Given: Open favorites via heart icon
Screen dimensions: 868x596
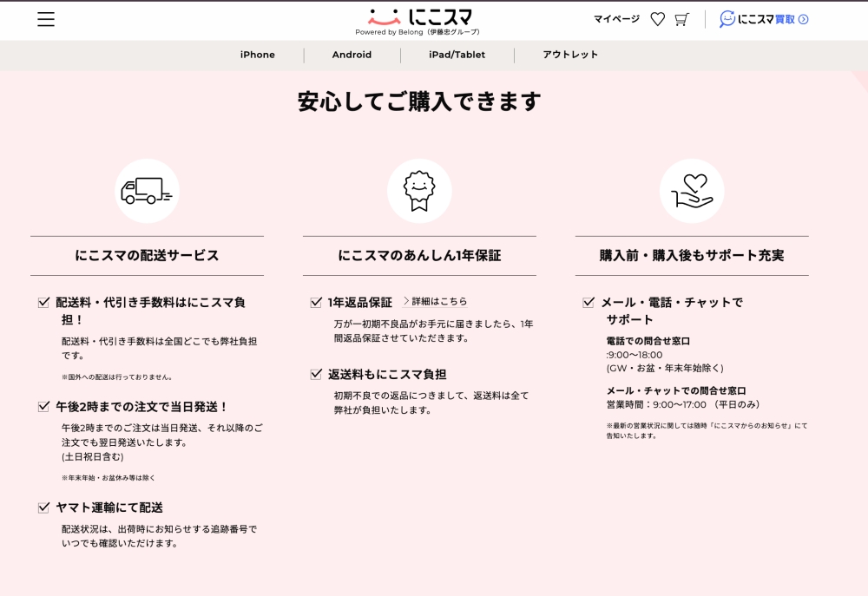Looking at the screenshot, I should pos(657,19).
